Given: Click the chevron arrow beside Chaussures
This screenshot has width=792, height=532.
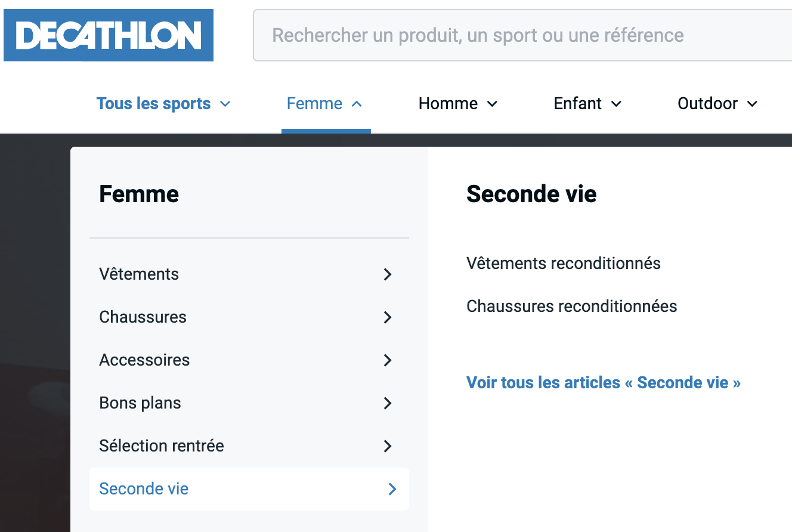Looking at the screenshot, I should coord(388,317).
